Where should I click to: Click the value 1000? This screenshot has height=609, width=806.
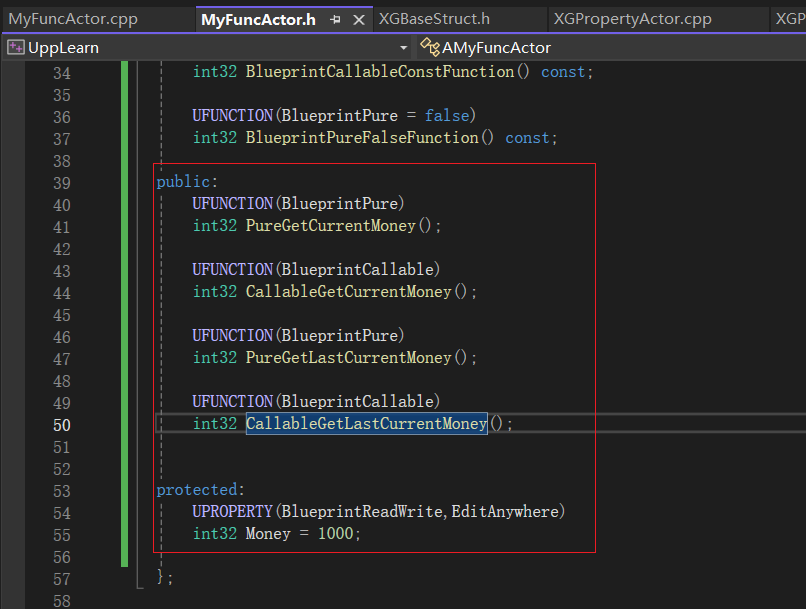coord(336,533)
